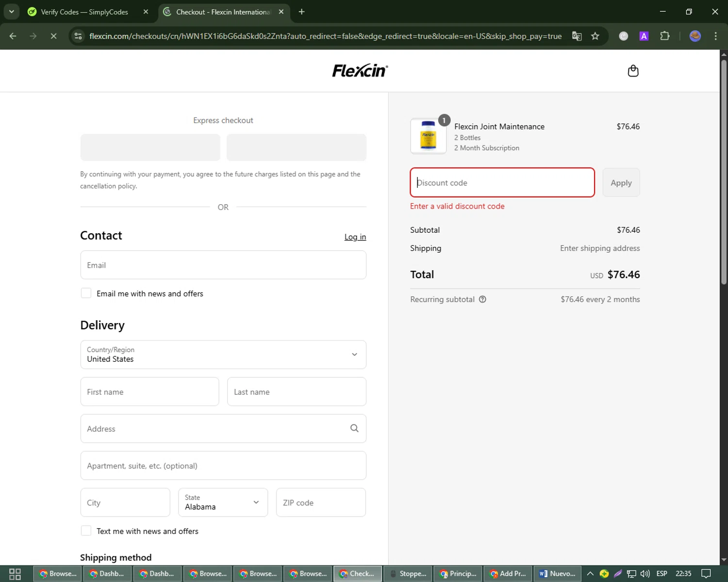The height and width of the screenshot is (582, 728).
Task: Open the Country/Region dropdown
Action: click(223, 355)
